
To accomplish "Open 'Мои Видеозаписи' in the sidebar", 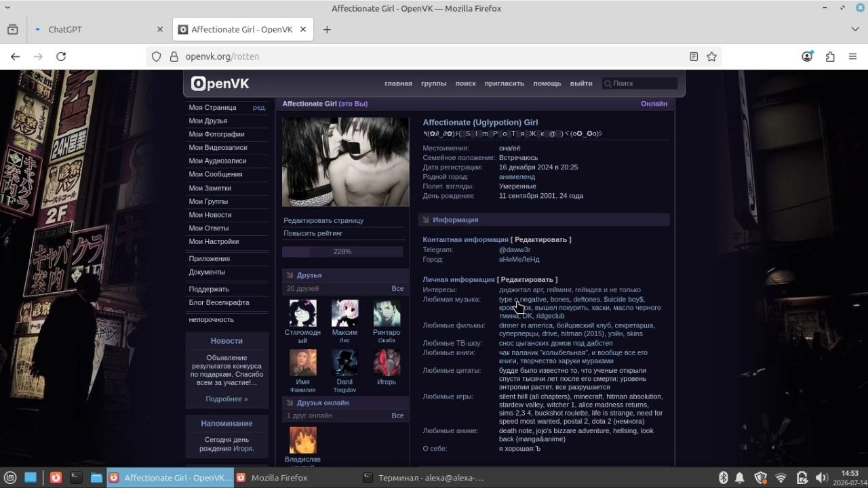I will click(x=218, y=147).
